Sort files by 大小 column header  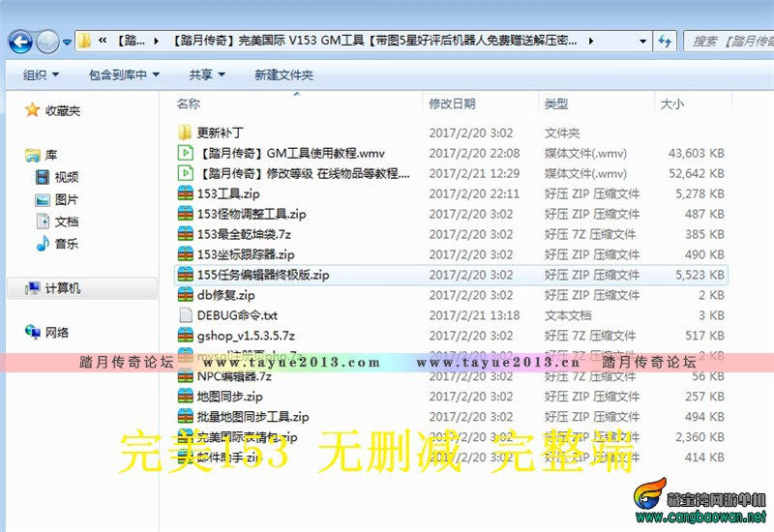click(671, 103)
